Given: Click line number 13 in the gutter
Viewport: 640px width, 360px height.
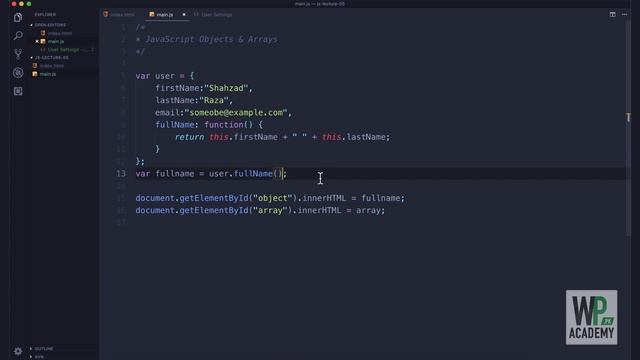Looking at the screenshot, I should pyautogui.click(x=121, y=173).
